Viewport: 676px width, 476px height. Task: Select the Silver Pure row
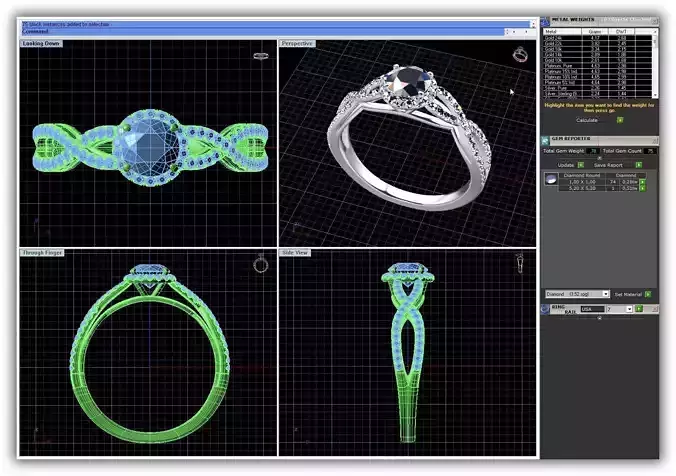(598, 88)
